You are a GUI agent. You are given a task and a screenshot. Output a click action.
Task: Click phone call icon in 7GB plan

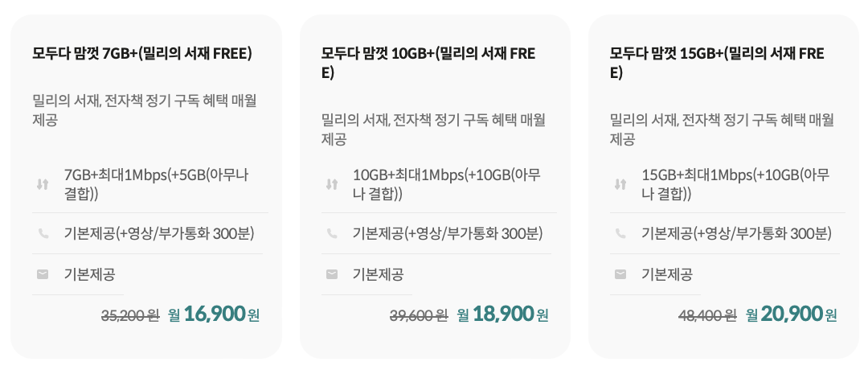[43, 234]
